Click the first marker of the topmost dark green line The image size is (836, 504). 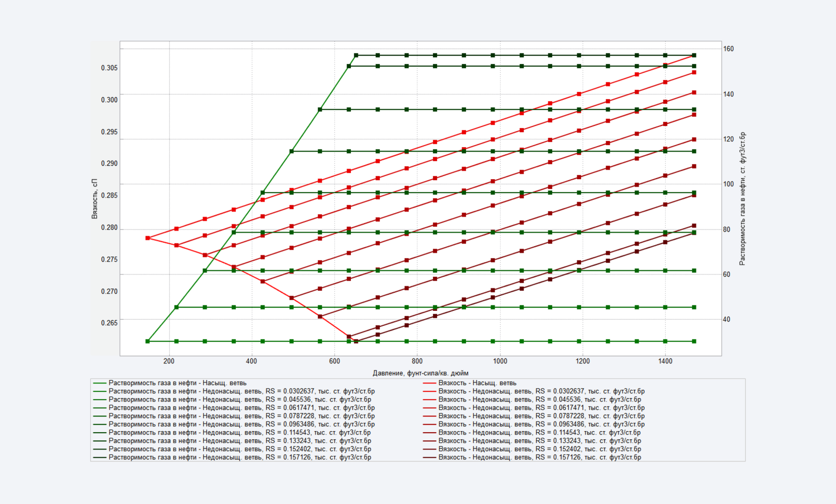click(356, 55)
